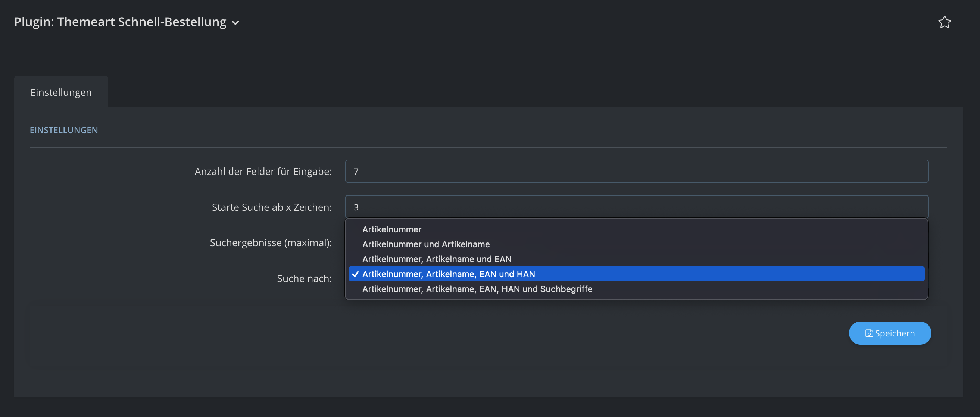Expand the plugin title dropdown chevron
The image size is (980, 417).
235,23
